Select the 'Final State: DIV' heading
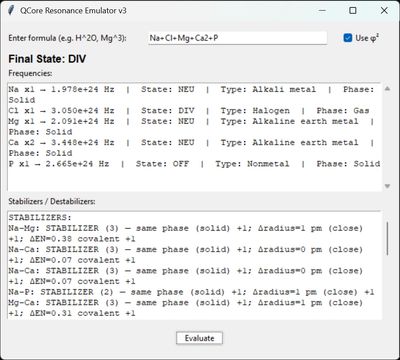400x360 pixels. tap(47, 59)
